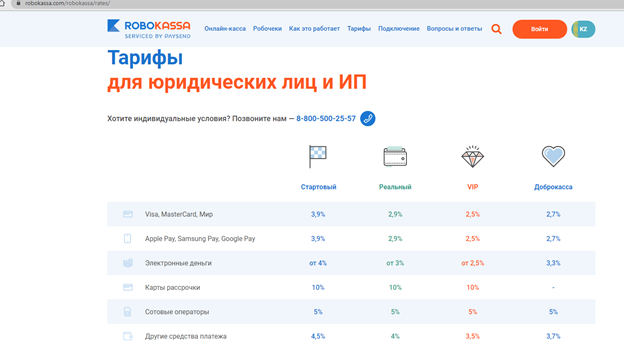Click the card icon beside Visa, MasterCard, Мир
The width and height of the screenshot is (624, 363).
pos(128,214)
